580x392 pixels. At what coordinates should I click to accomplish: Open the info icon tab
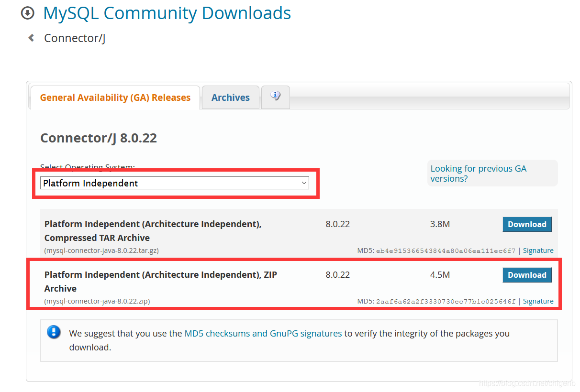tap(275, 97)
